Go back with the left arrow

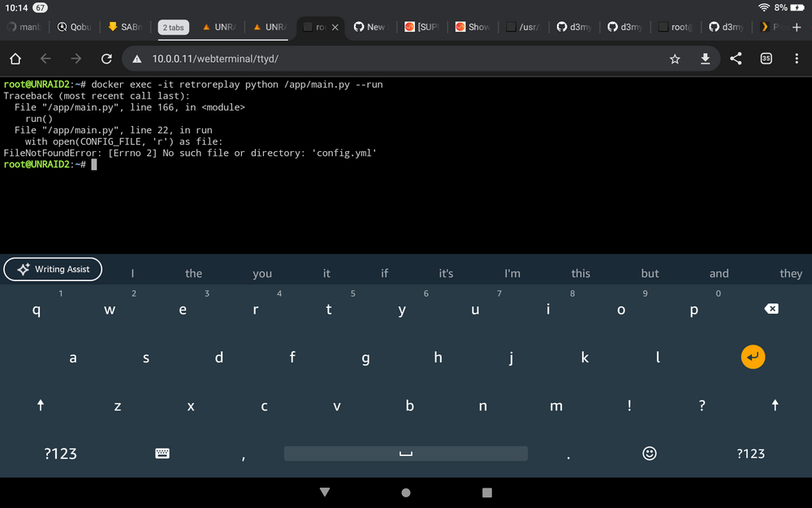tap(45, 59)
